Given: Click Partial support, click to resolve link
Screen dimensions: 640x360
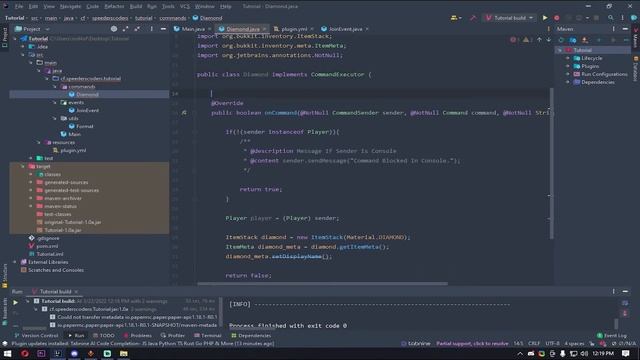Looking at the screenshot, I should coord(472,344).
